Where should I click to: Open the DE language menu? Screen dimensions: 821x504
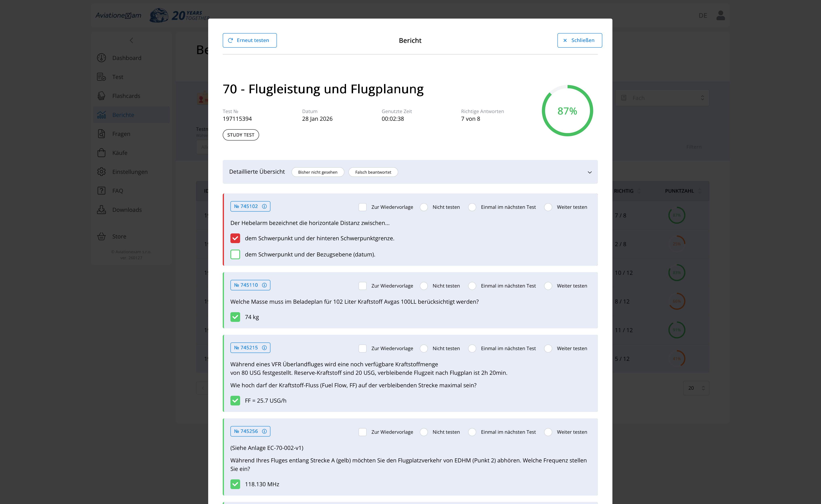tap(703, 15)
